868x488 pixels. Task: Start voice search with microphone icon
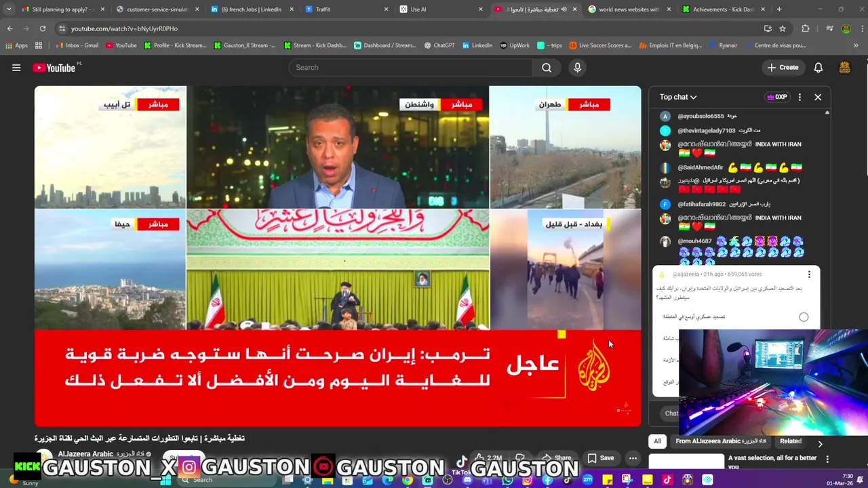[578, 68]
